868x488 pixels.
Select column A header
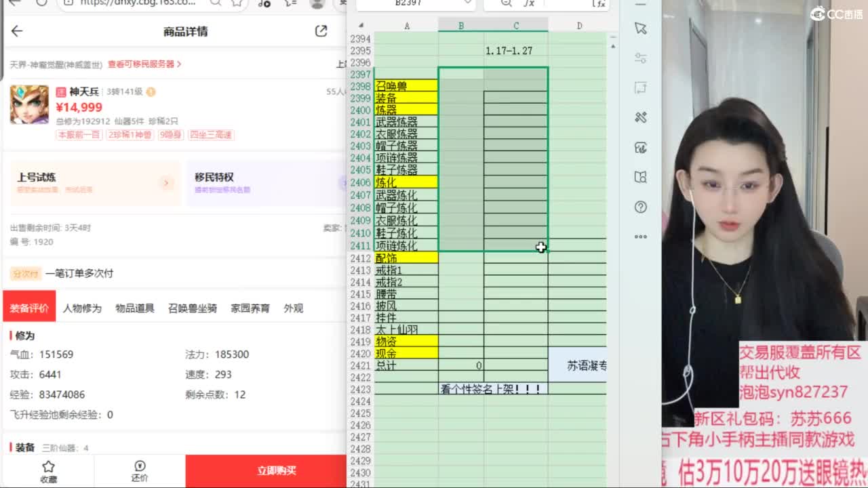[407, 26]
